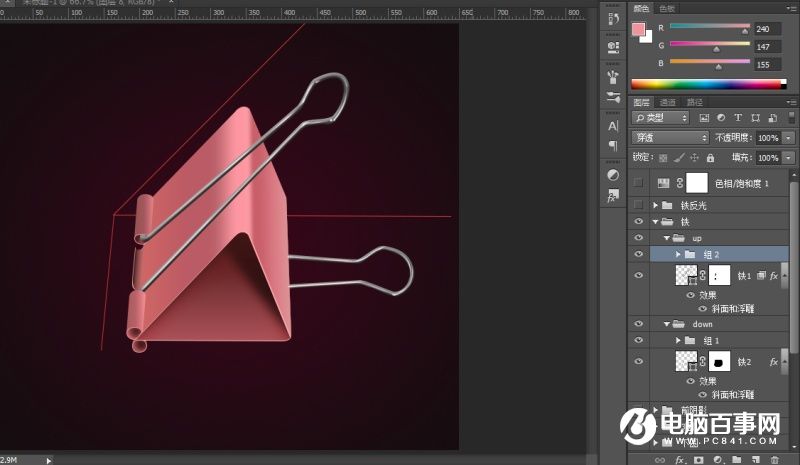Open the Styles panel icon in the dock
The image size is (800, 465).
(x=613, y=195)
